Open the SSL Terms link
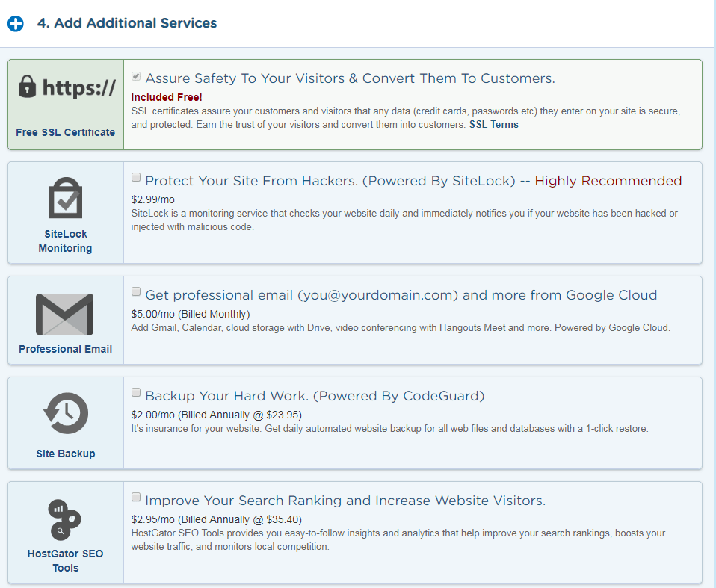The image size is (716, 588). coord(493,124)
